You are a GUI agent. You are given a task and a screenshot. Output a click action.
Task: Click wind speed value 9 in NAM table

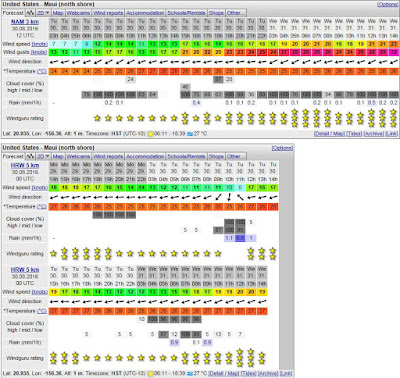87,44
